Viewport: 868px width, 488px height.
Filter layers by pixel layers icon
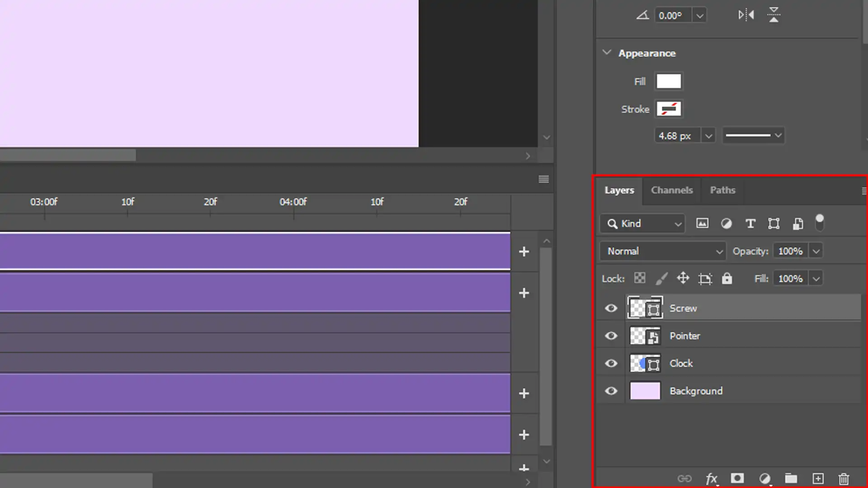pos(702,223)
